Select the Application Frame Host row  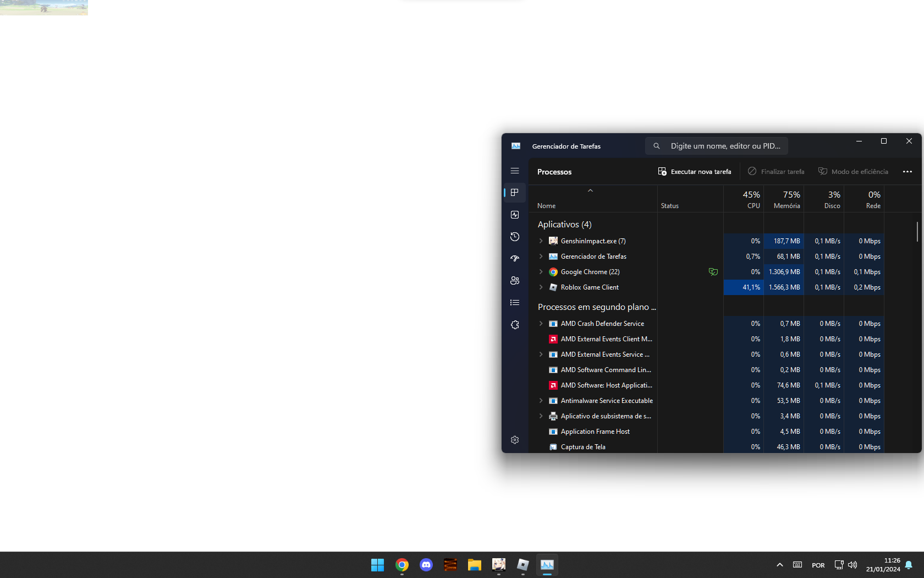point(707,432)
